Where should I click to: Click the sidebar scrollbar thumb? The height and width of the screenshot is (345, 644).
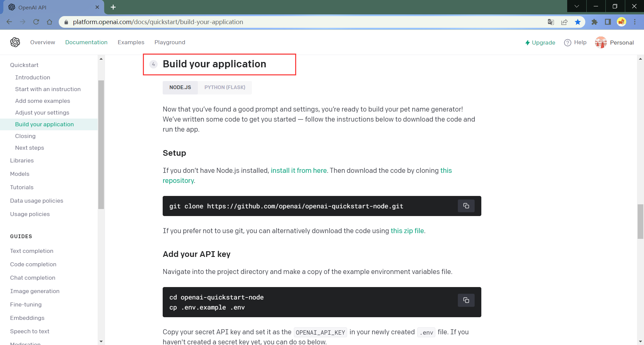coord(101,144)
